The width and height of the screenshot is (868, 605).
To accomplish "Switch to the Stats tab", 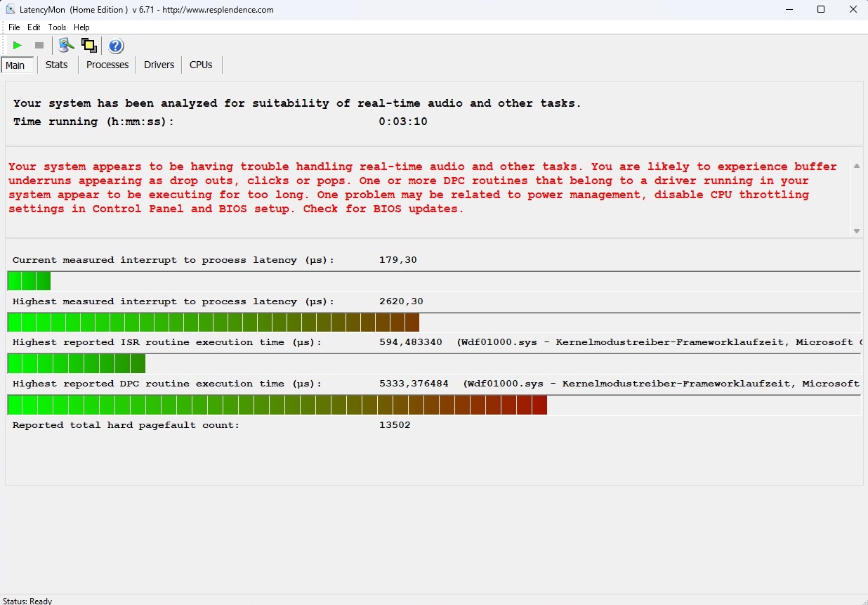I will click(x=56, y=65).
